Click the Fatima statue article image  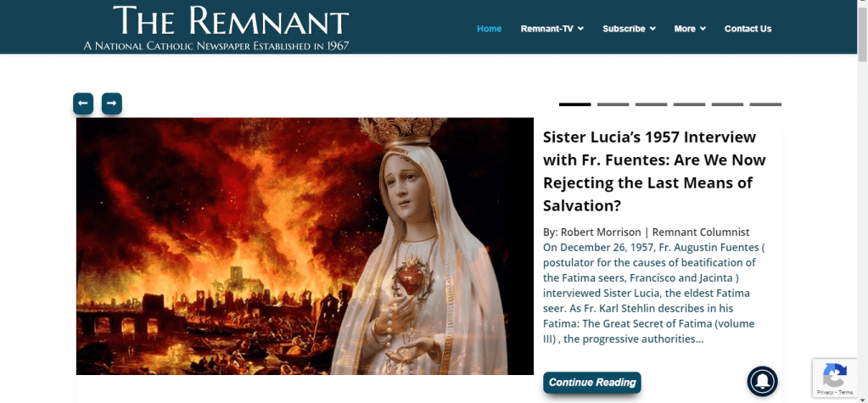[305, 246]
